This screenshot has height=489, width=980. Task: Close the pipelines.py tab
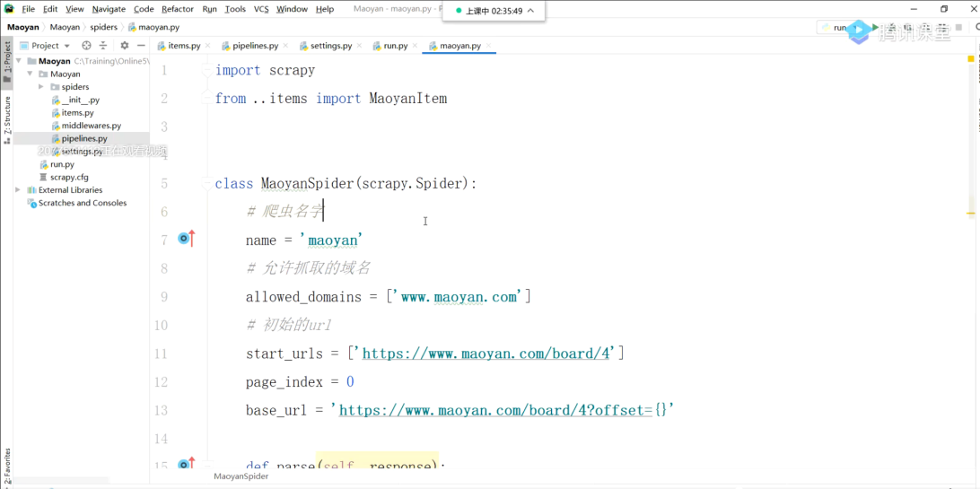(x=285, y=46)
